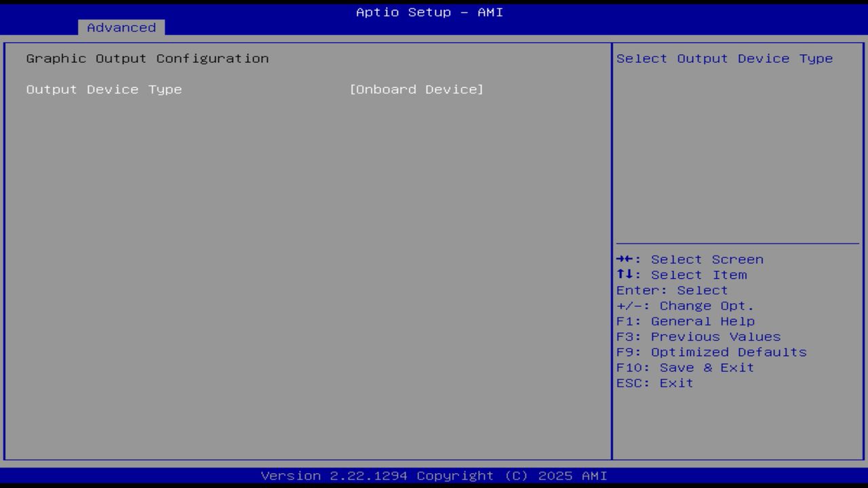Click the F3: Previous Values entry

(699, 336)
